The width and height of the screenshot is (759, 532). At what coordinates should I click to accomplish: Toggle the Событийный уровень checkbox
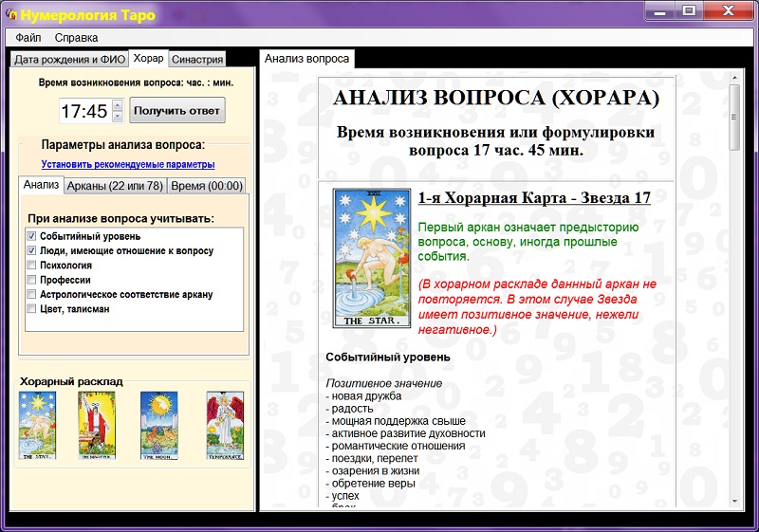[x=31, y=236]
